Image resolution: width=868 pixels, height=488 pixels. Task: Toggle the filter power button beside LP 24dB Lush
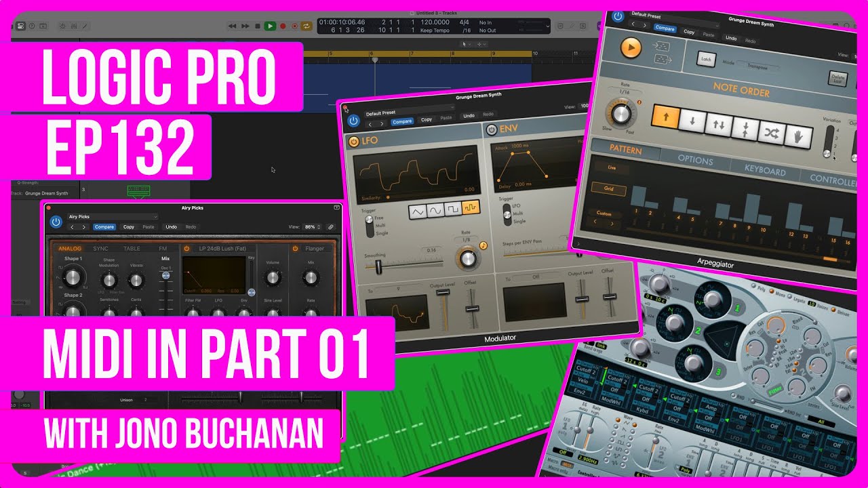tap(186, 249)
